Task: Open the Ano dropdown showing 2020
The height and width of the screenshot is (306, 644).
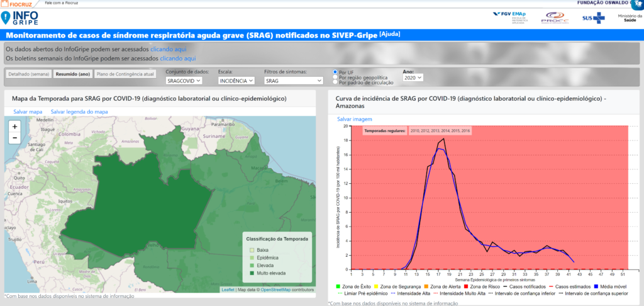Action: [x=413, y=77]
